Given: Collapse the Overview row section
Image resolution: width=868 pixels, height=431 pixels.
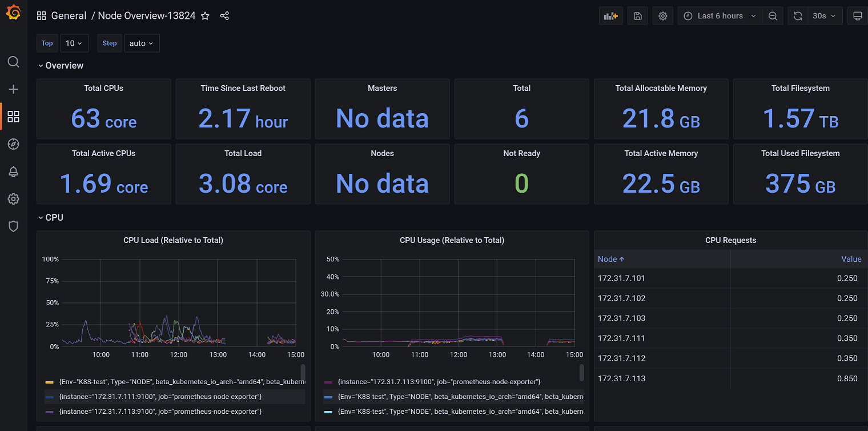Looking at the screenshot, I should click(61, 66).
